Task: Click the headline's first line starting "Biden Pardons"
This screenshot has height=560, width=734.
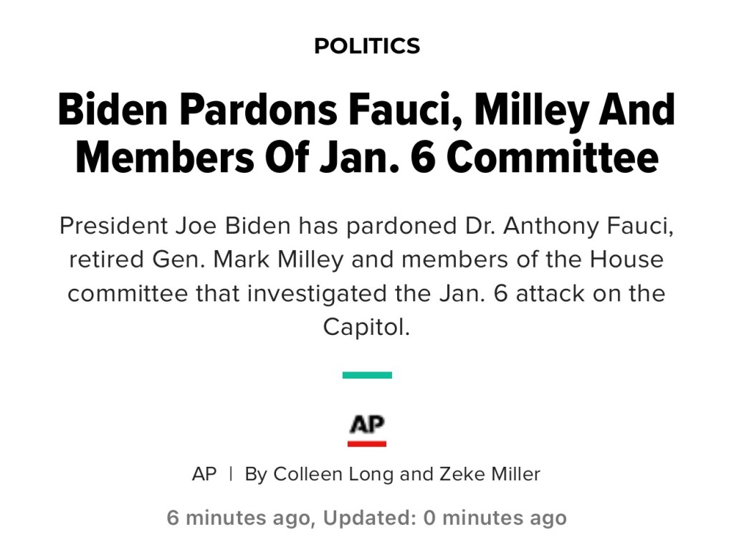Action: pos(366,110)
